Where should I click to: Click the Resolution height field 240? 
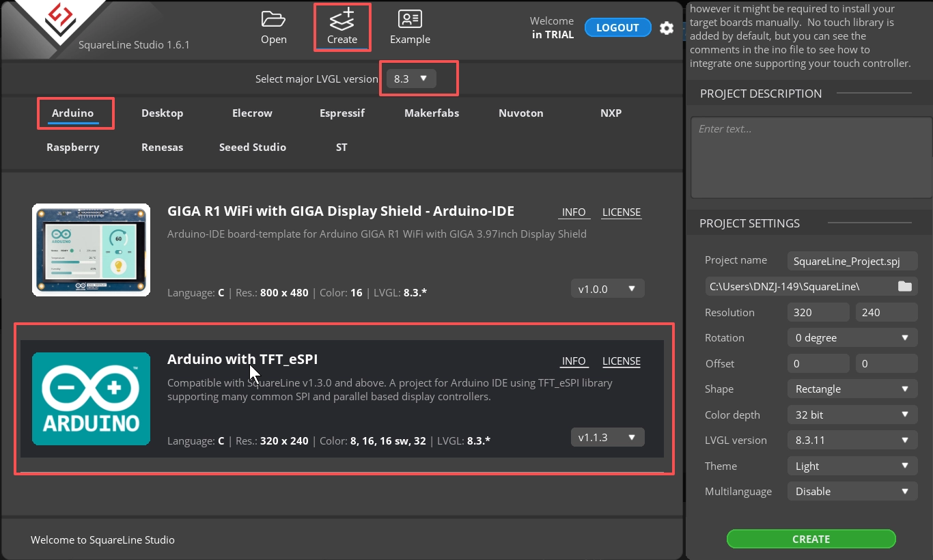[886, 312]
